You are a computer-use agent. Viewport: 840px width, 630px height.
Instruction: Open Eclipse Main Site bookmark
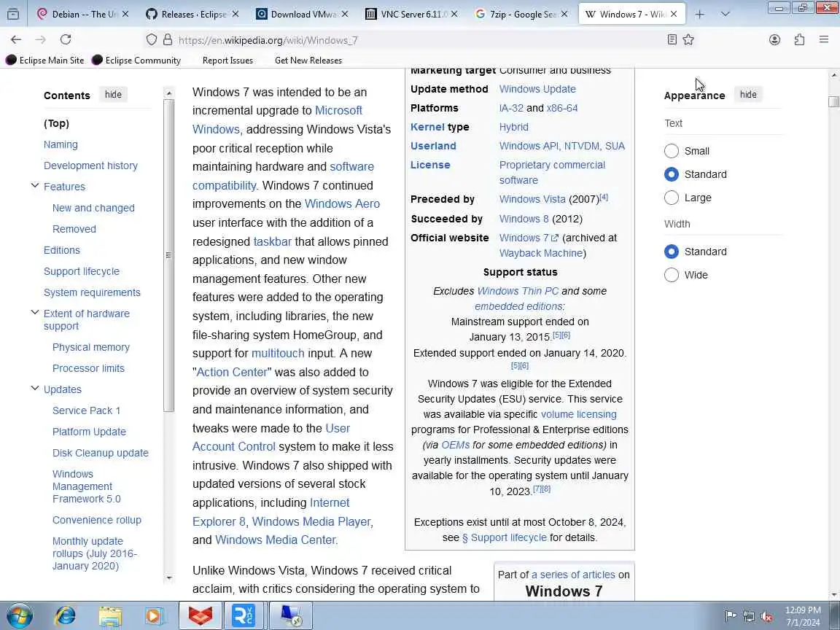click(45, 60)
